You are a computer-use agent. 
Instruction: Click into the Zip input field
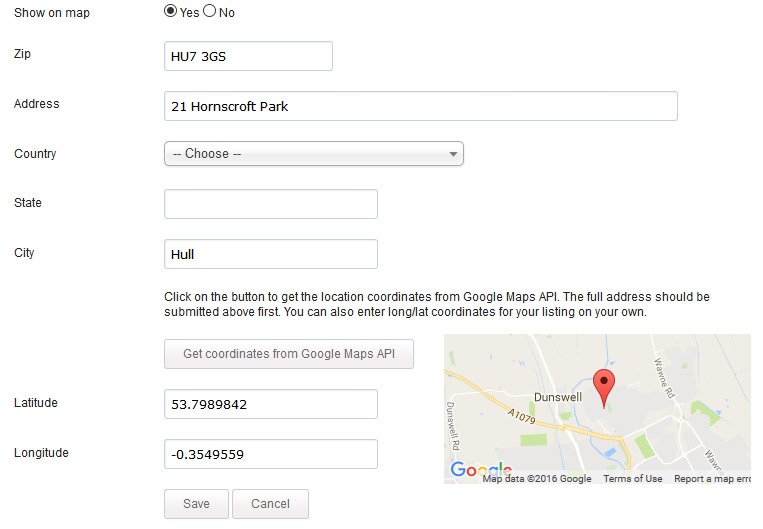pos(248,56)
